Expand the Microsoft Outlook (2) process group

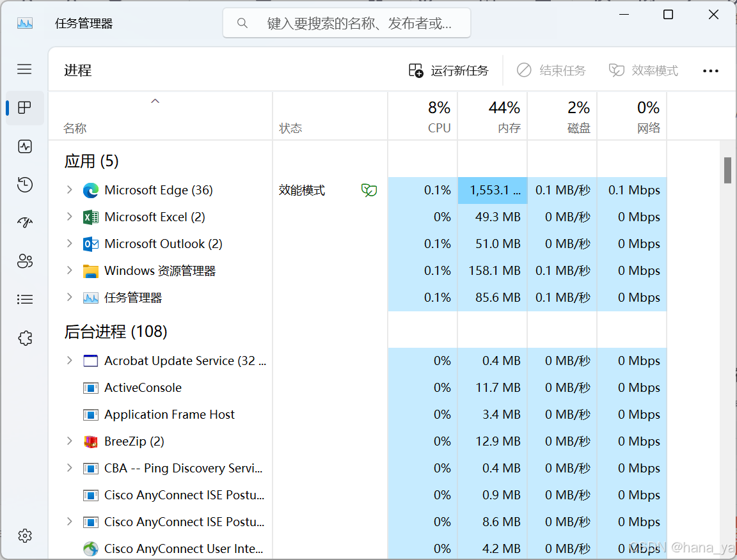point(70,244)
